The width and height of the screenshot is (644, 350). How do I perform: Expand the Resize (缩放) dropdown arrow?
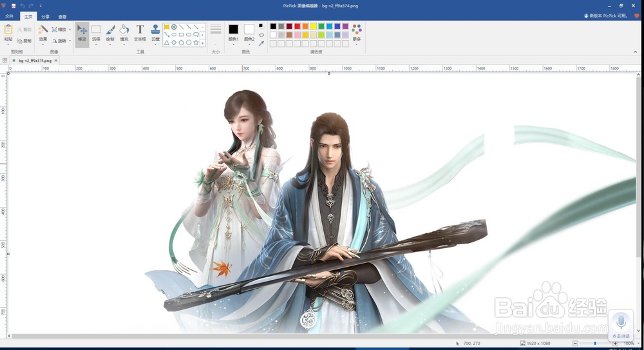tap(70, 30)
